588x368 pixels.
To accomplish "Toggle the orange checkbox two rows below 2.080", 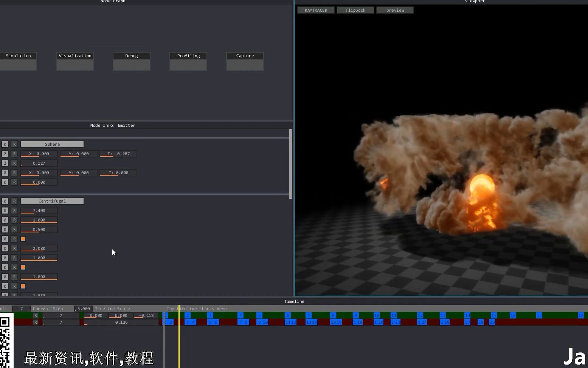I will tap(23, 267).
